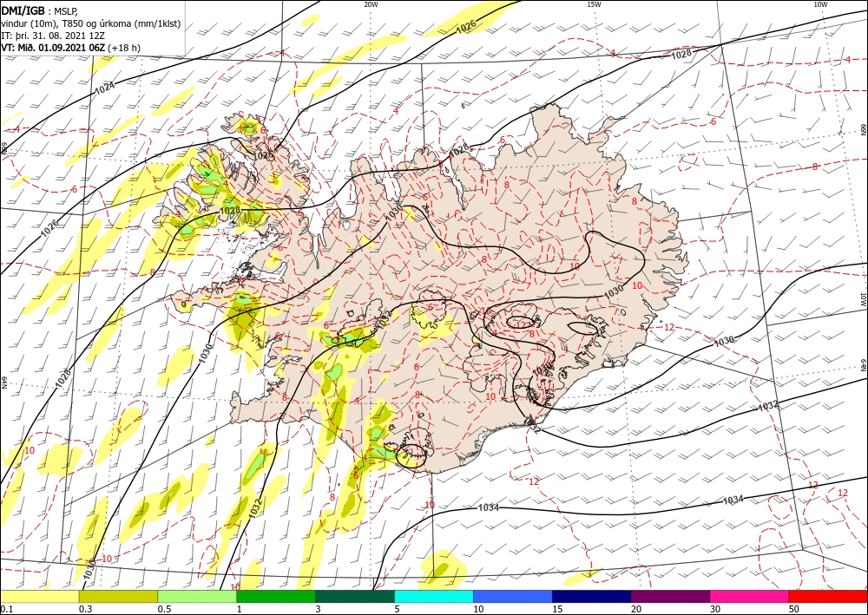Viewport: 868px width, 615px height.
Task: Pick the blue 10–15 mm legend swatch
Action: [513, 596]
